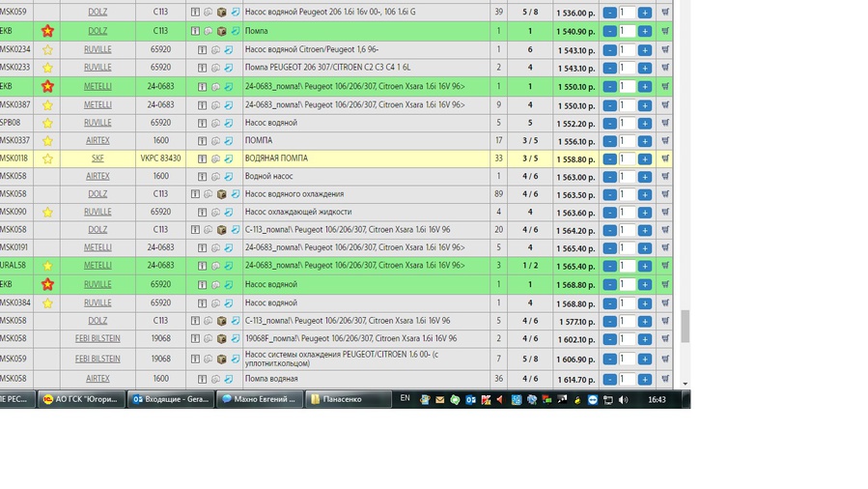868x489 pixels.
Task: Click scrollbar down arrow of parts list
Action: [686, 384]
